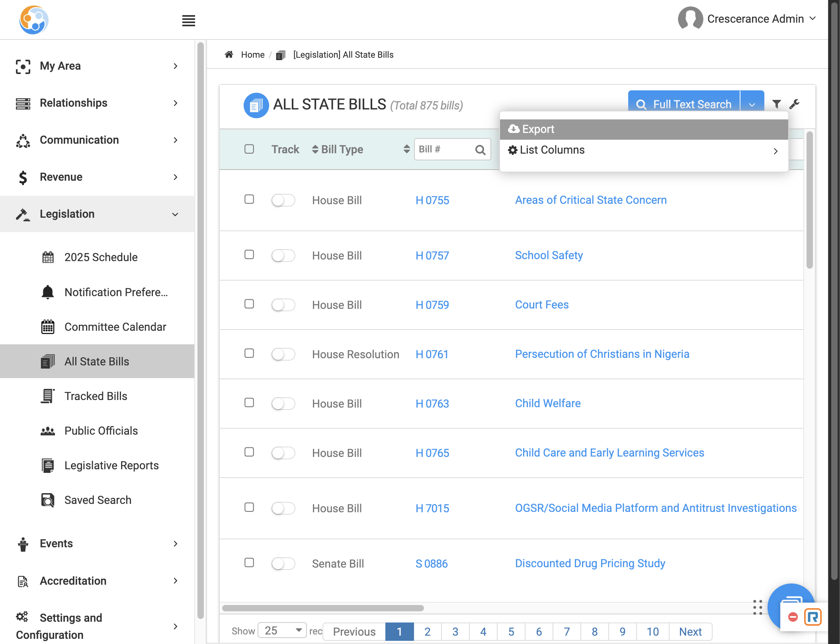This screenshot has height=644, width=840.
Task: Click Committee Calendar icon
Action: click(x=48, y=327)
